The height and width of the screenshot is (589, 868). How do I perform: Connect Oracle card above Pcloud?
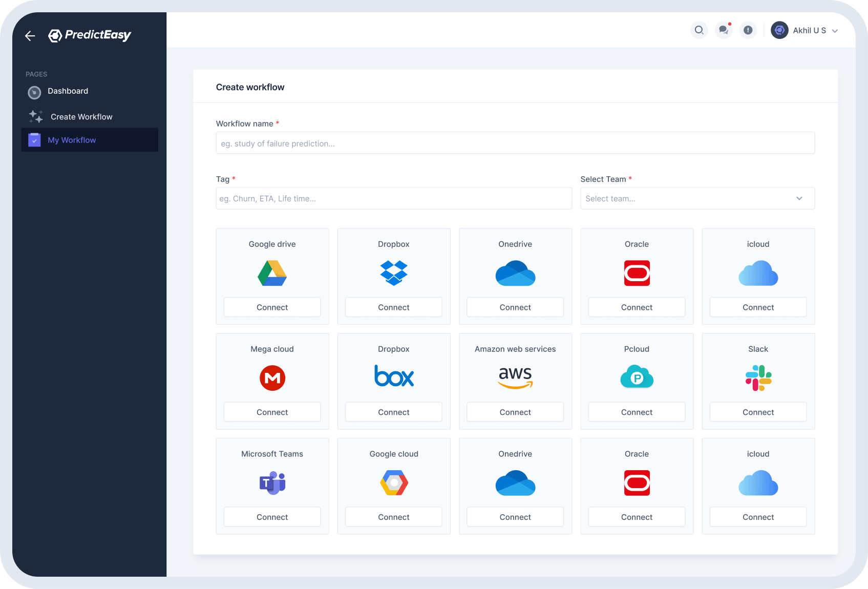637,307
